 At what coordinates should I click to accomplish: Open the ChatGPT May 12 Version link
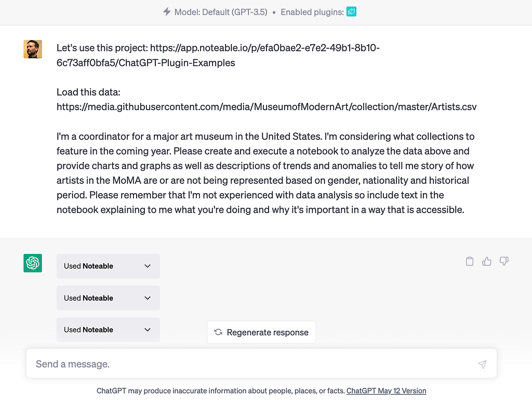pos(386,391)
